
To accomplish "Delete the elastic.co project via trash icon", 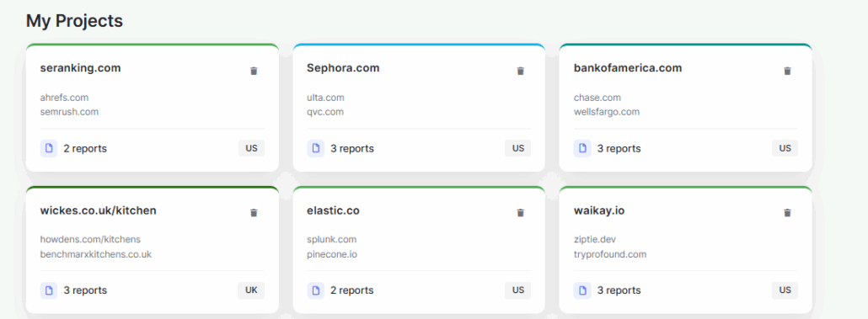I will click(520, 213).
